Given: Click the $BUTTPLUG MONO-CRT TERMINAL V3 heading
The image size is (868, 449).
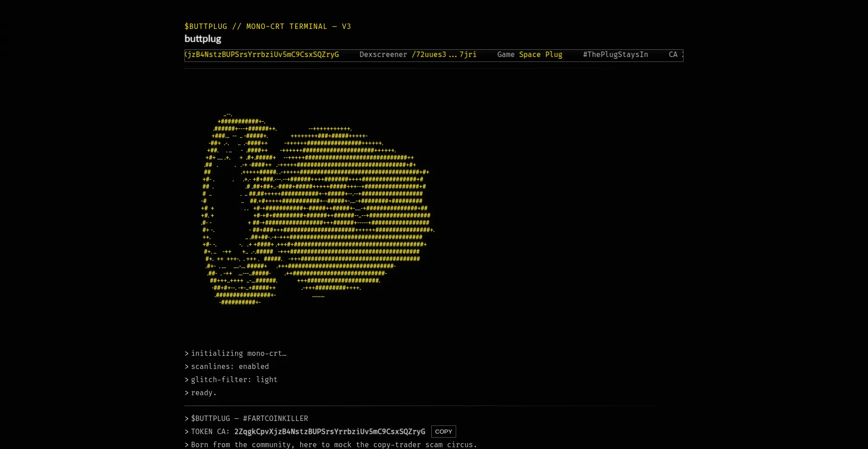Looking at the screenshot, I should (268, 26).
